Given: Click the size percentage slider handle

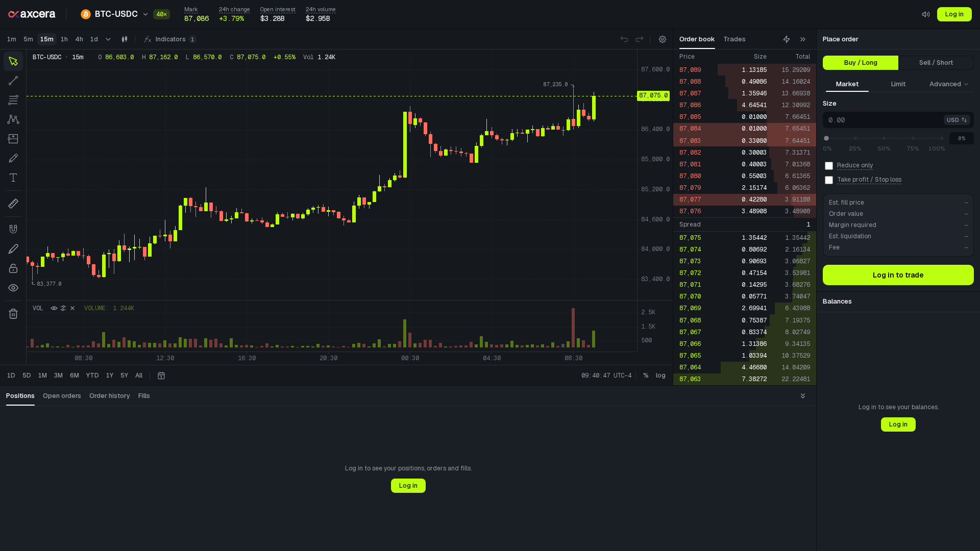Looking at the screenshot, I should (x=826, y=138).
